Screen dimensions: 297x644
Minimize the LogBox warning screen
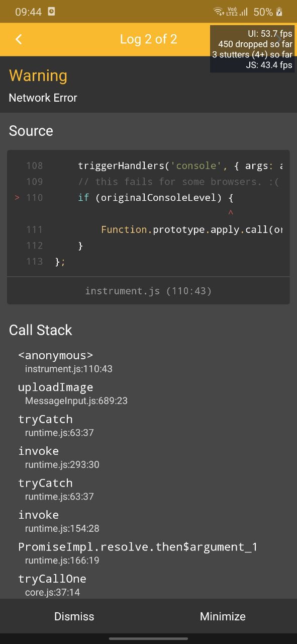pyautogui.click(x=223, y=616)
